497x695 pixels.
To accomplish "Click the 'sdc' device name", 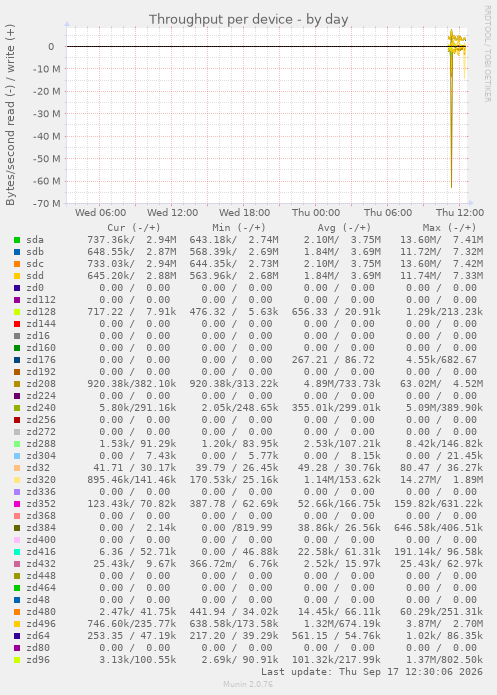I will [35, 264].
